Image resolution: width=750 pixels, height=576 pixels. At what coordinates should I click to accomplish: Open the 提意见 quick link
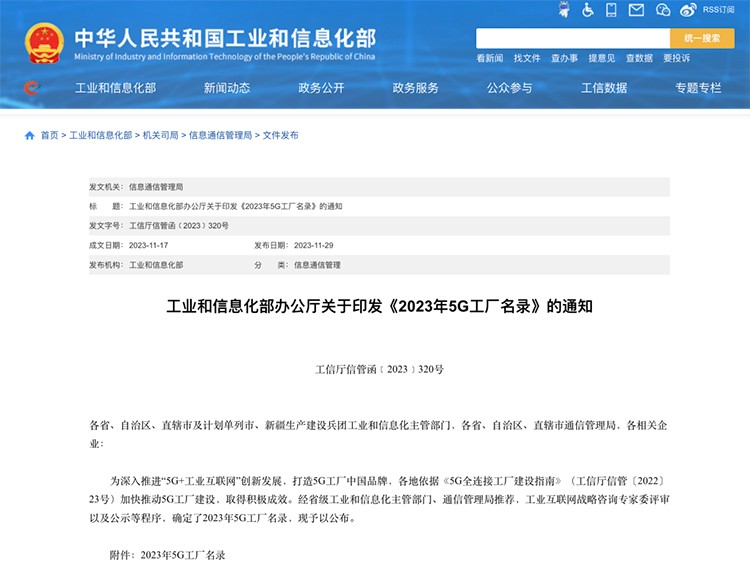pyautogui.click(x=602, y=58)
